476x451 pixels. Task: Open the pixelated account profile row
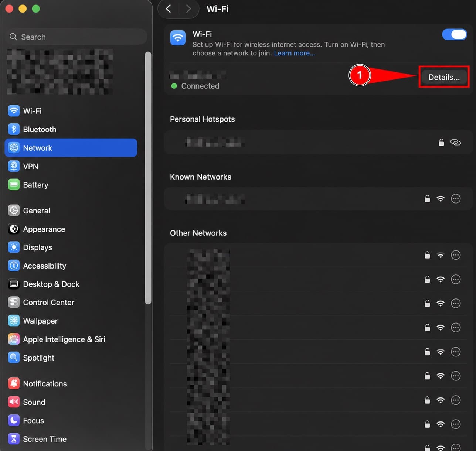[x=60, y=71]
